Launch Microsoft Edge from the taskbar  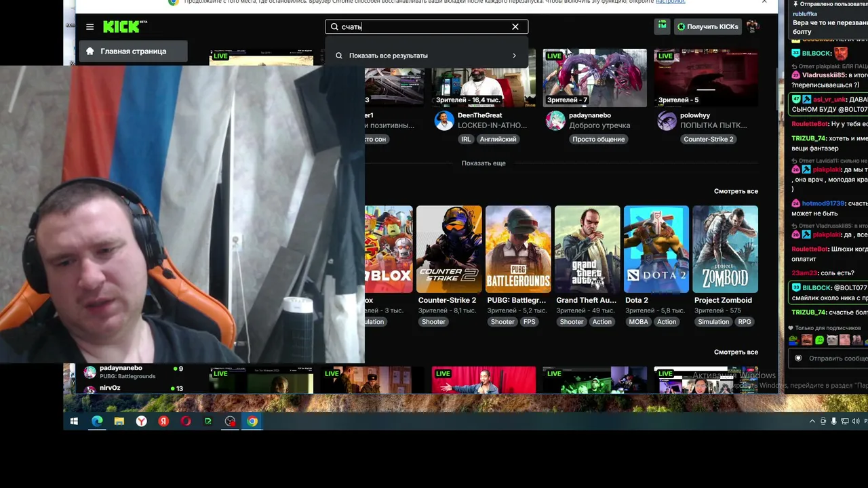[97, 422]
